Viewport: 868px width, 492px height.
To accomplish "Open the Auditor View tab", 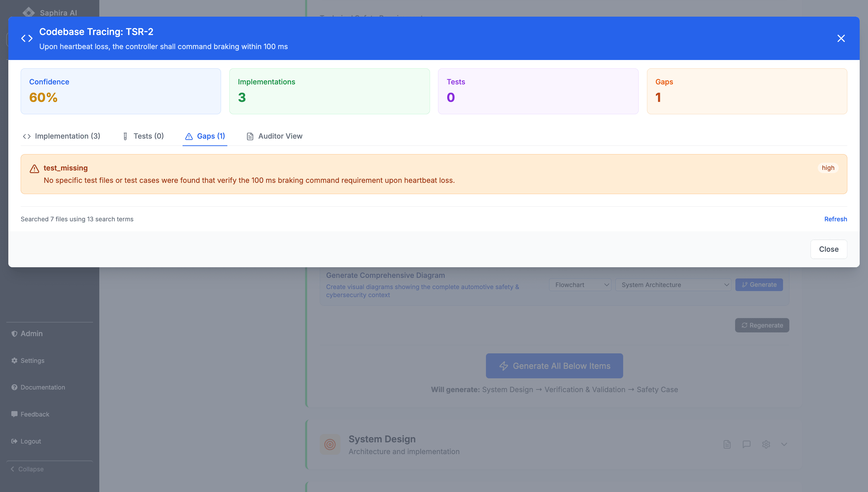I will (274, 136).
